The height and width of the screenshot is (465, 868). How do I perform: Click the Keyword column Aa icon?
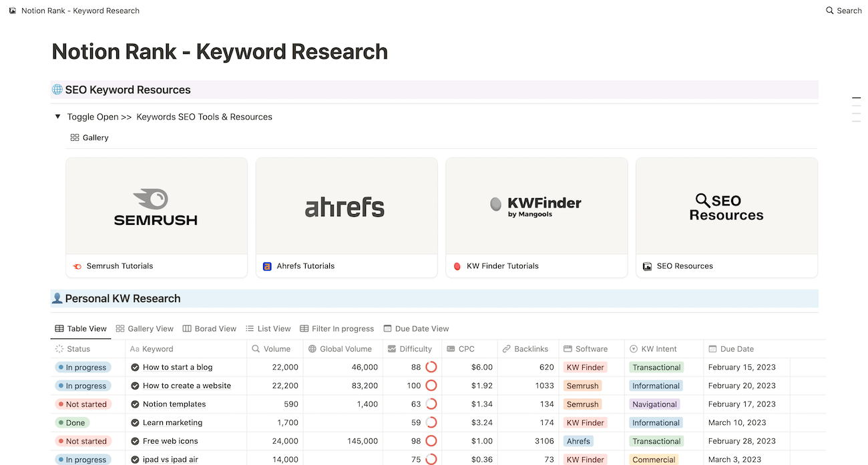[x=134, y=349]
